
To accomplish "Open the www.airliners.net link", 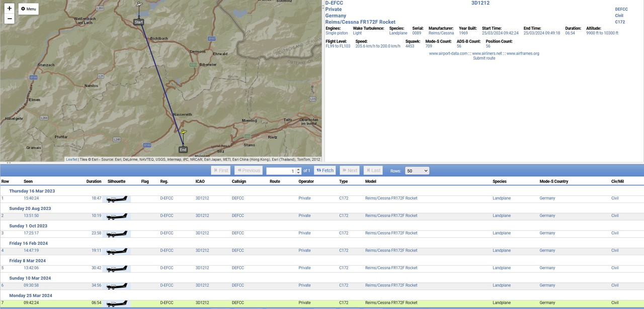I will point(487,53).
